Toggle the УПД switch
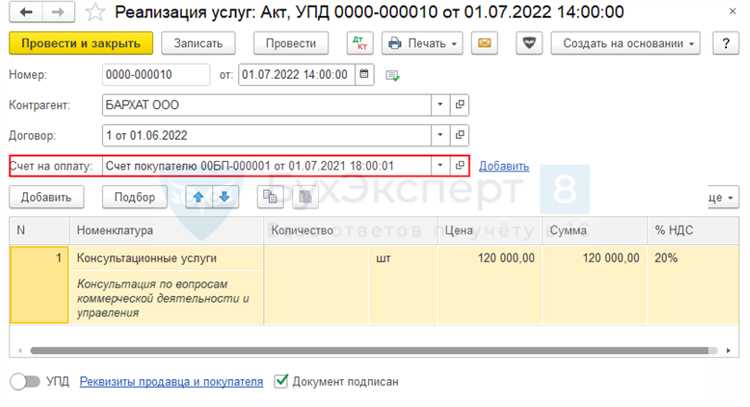 [25, 382]
